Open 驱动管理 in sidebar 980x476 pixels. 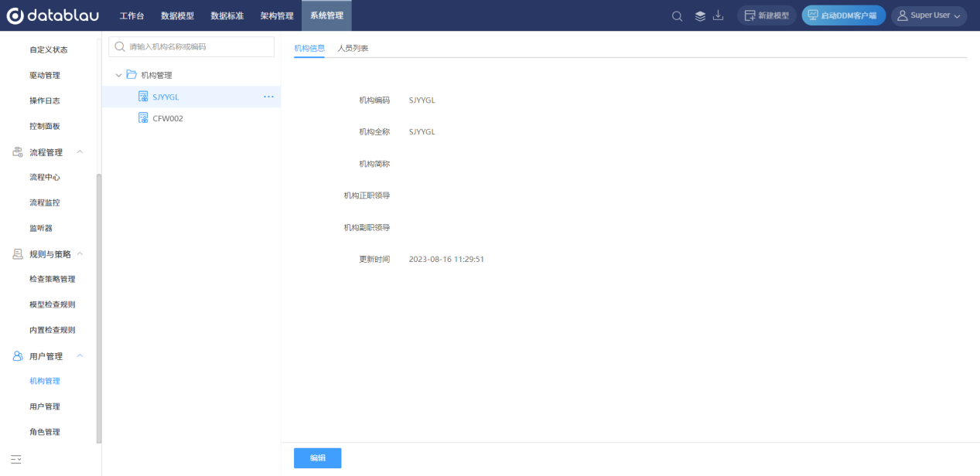click(45, 75)
